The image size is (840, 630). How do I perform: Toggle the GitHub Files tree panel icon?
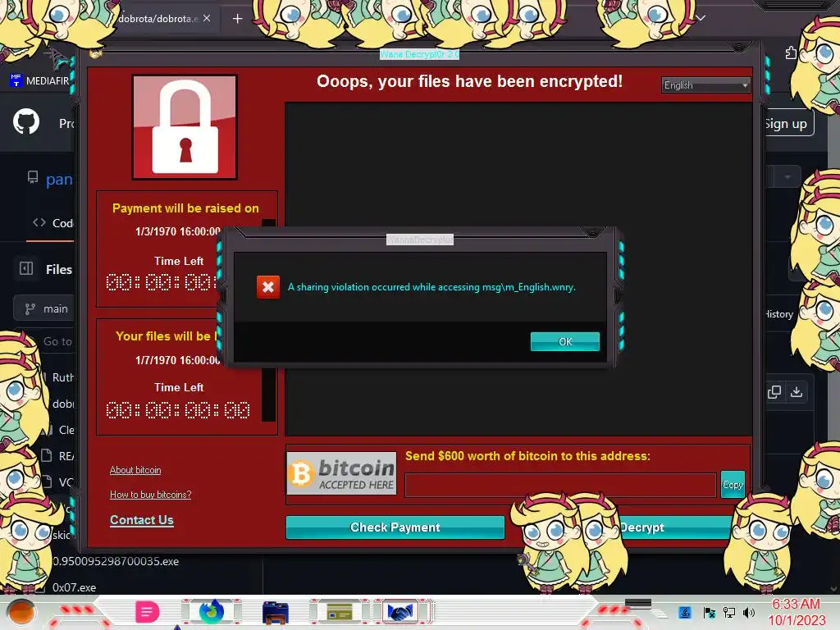(x=26, y=268)
